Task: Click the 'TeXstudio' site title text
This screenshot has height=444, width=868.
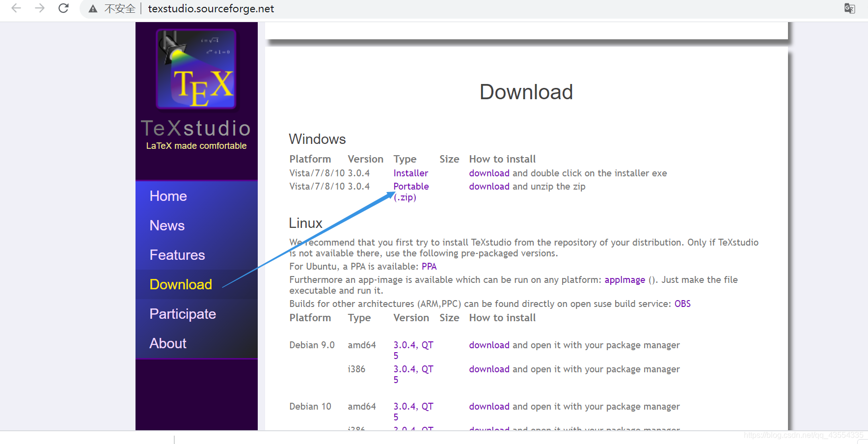Action: click(x=196, y=128)
